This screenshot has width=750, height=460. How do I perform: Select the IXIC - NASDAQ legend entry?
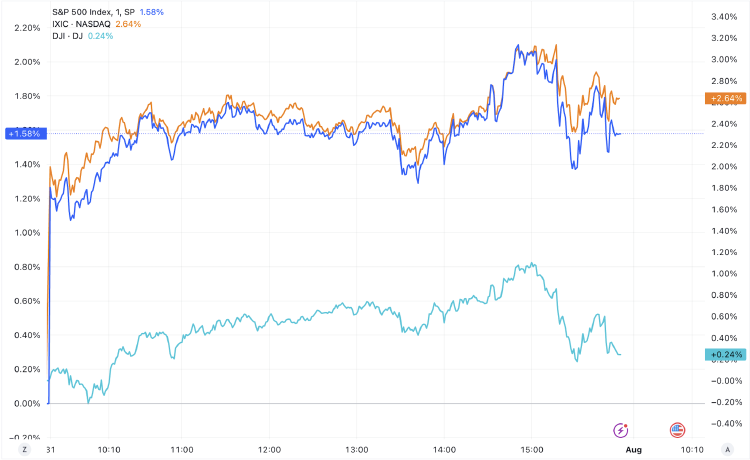(81, 24)
